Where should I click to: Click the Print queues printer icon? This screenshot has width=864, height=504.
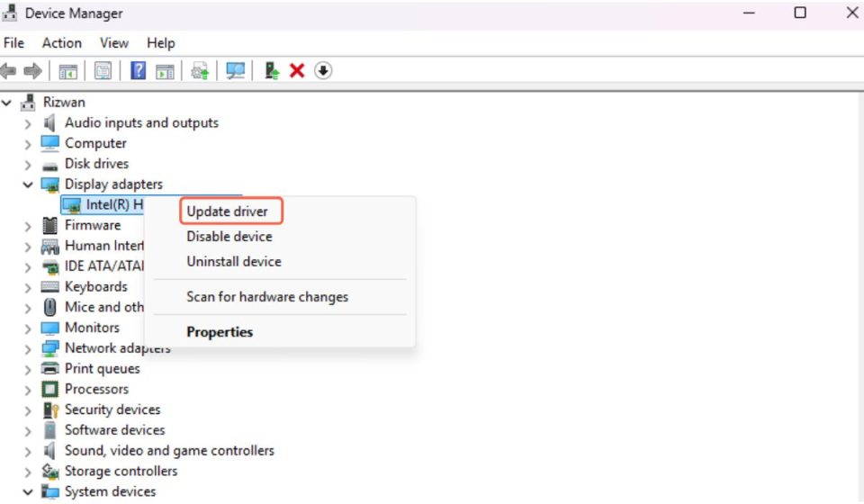pyautogui.click(x=49, y=368)
